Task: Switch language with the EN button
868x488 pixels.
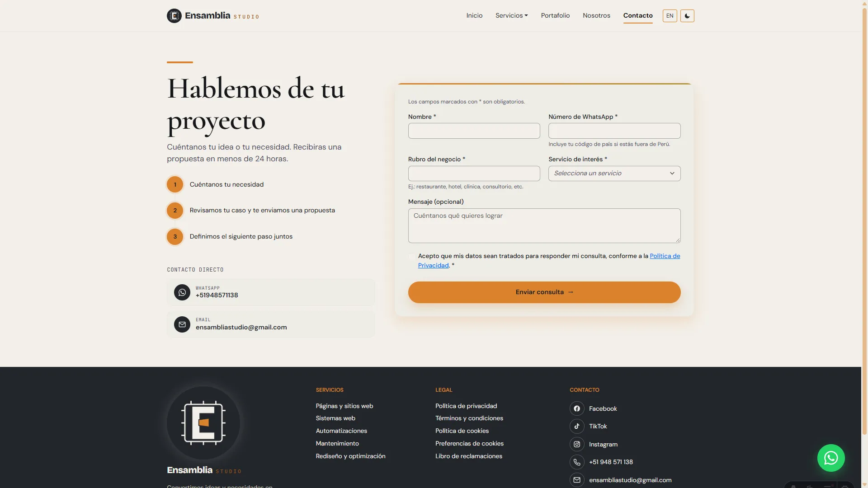Action: point(670,16)
